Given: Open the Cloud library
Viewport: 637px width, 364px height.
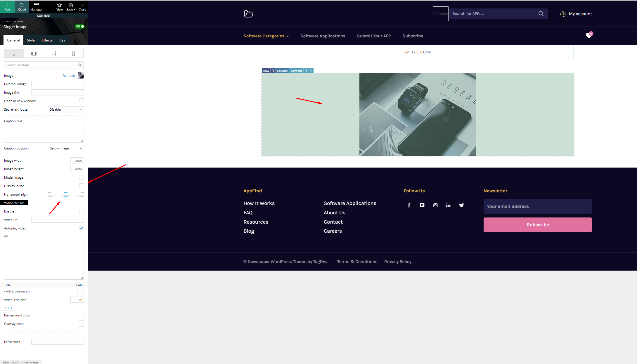Looking at the screenshot, I should pyautogui.click(x=22, y=7).
